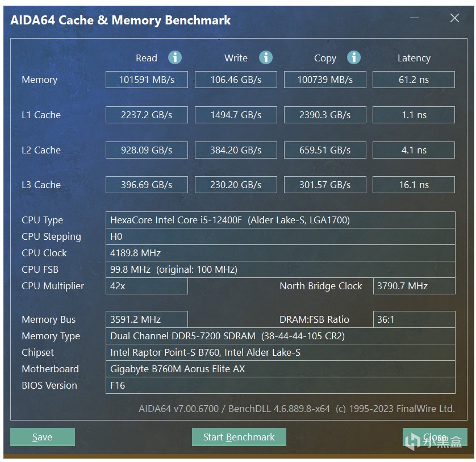Click the L3 Cache row label
Screen dimensions: 476x462
click(x=41, y=185)
